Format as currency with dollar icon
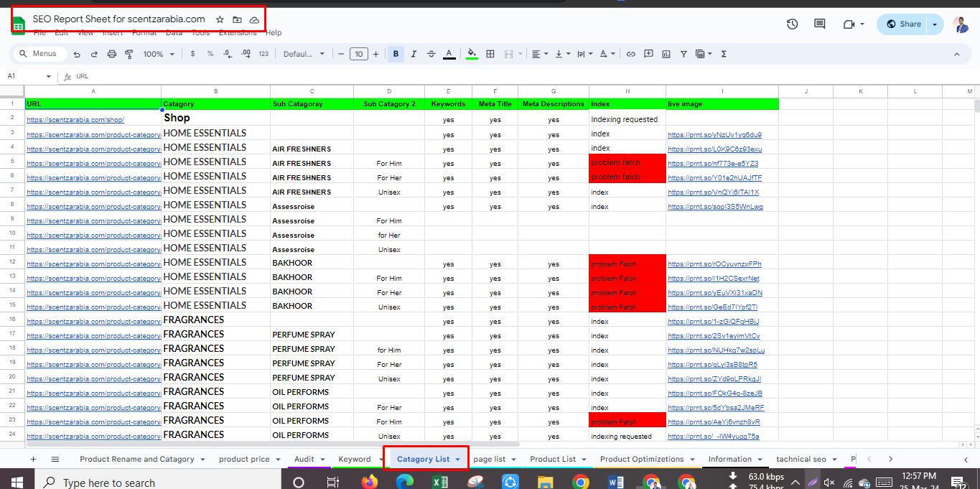This screenshot has height=489, width=980. (192, 54)
